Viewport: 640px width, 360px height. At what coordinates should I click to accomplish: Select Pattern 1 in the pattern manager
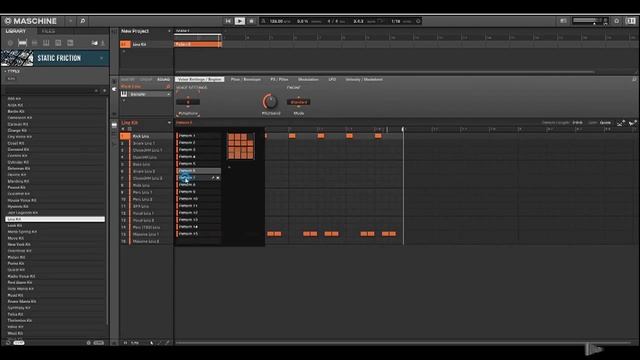[x=198, y=136]
